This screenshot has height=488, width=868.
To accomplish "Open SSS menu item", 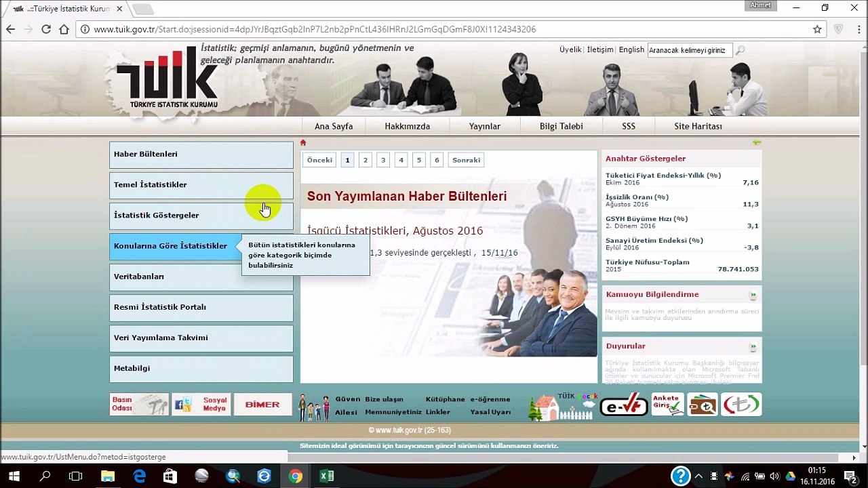I will coord(629,126).
